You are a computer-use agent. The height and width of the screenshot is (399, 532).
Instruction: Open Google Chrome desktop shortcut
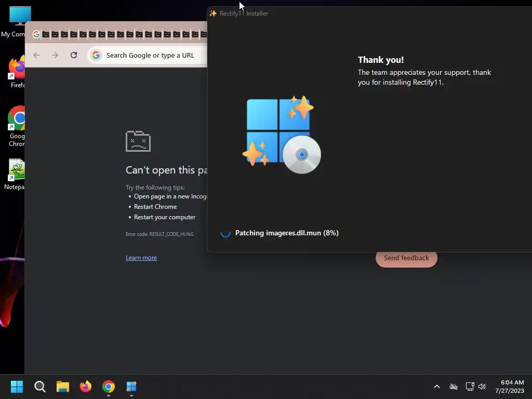pos(16,126)
